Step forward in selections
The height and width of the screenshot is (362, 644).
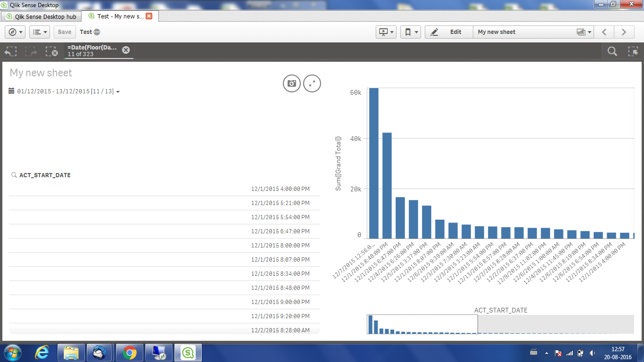pos(31,51)
